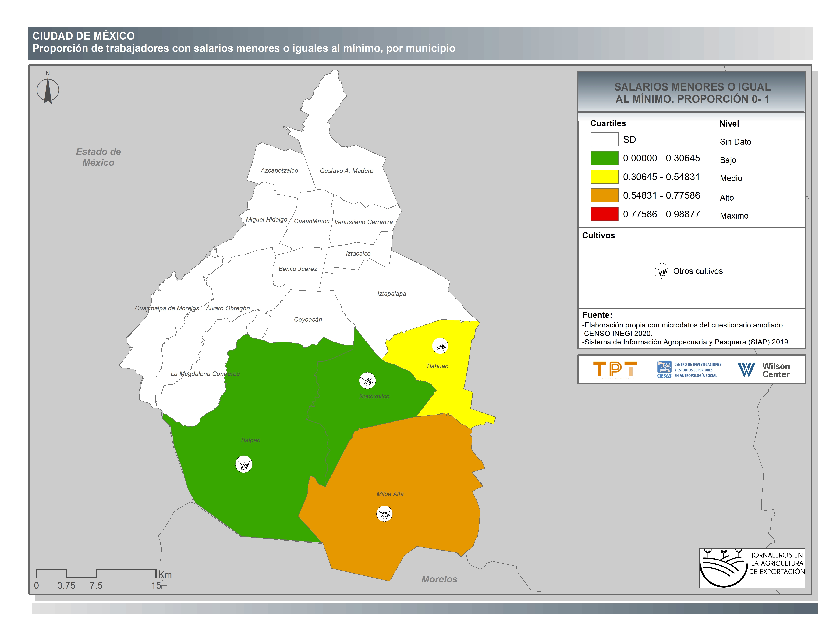Image resolution: width=833 pixels, height=644 pixels.
Task: Click the Coyoacán municipality label
Action: 308,319
